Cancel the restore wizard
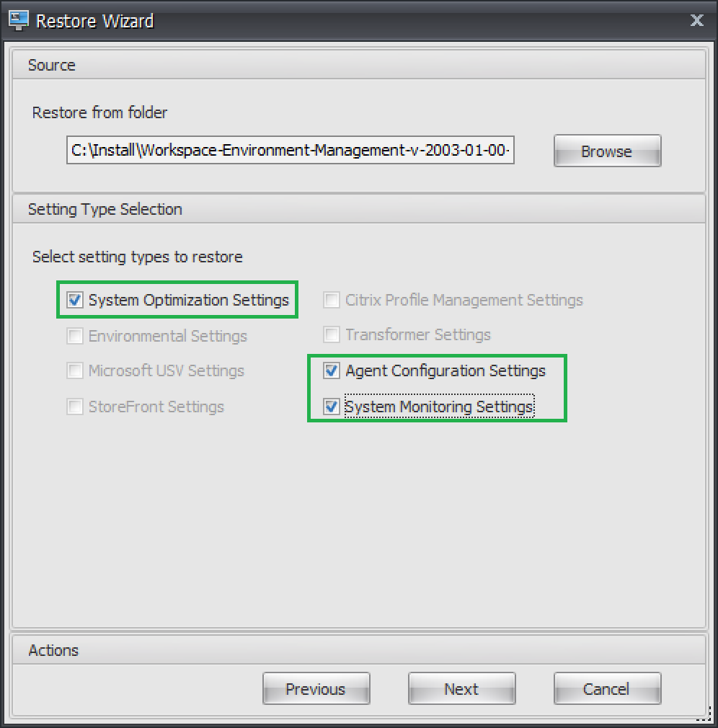 pyautogui.click(x=607, y=689)
